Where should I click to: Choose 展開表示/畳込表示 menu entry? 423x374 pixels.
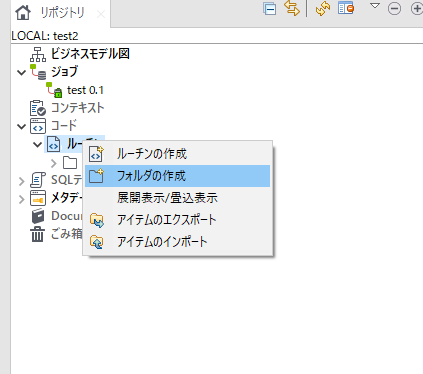click(177, 198)
